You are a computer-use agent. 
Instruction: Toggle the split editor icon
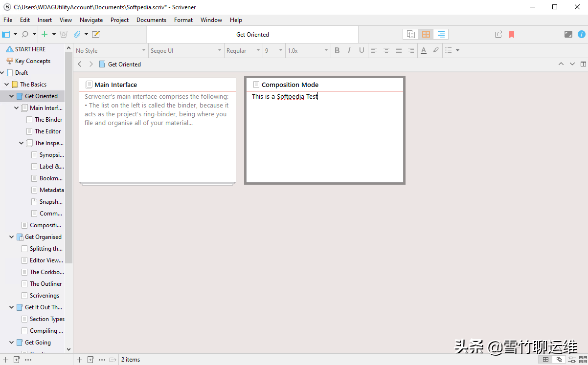coord(583,64)
